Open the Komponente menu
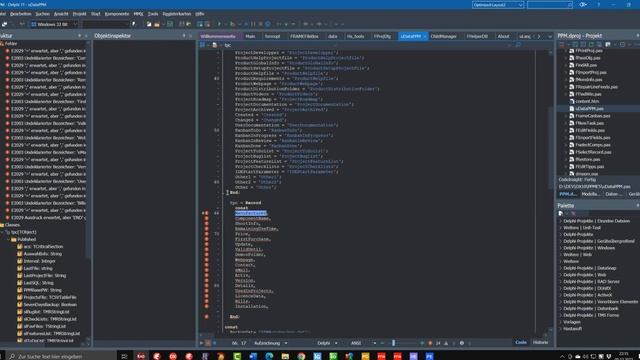The height and width of the screenshot is (360, 640). (x=117, y=14)
